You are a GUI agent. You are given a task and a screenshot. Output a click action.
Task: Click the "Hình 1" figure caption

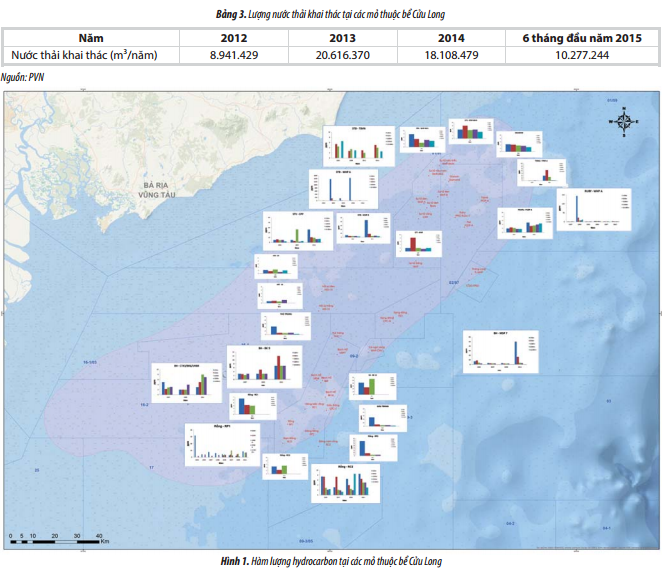tap(330, 562)
